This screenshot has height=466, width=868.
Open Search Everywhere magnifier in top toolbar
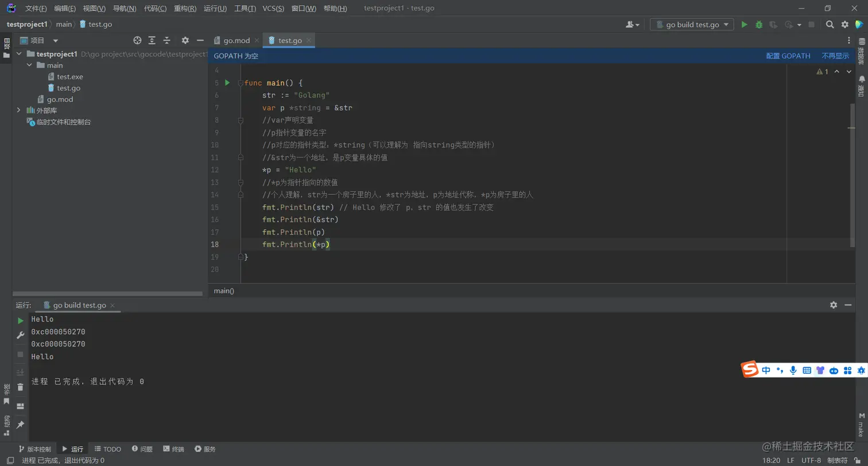click(x=830, y=25)
